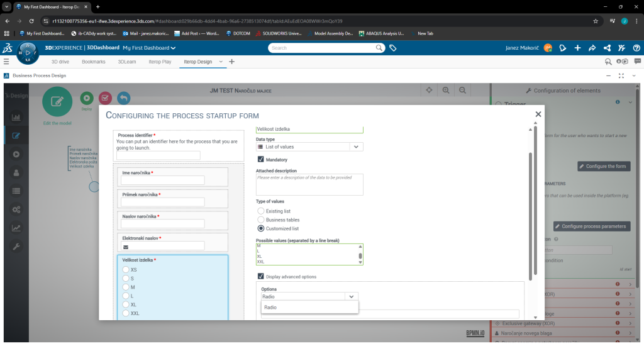Select the XS size radio option
This screenshot has width=644, height=346.
(x=126, y=270)
